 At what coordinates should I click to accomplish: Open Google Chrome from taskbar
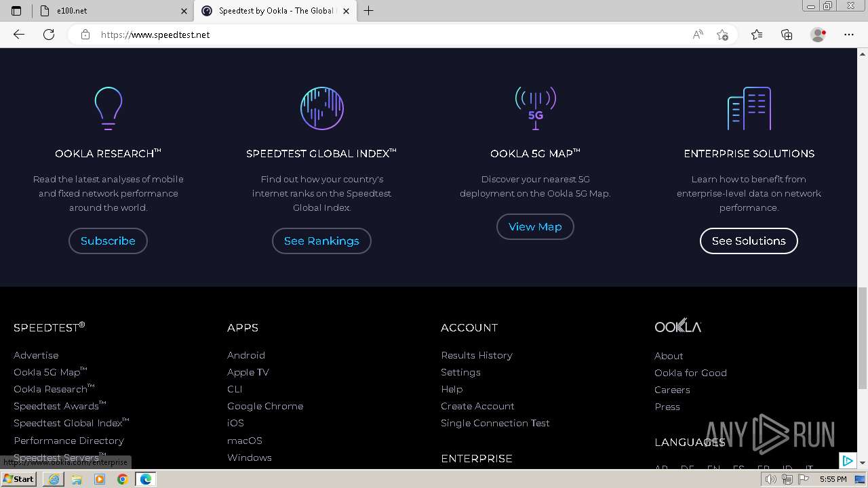pos(123,479)
